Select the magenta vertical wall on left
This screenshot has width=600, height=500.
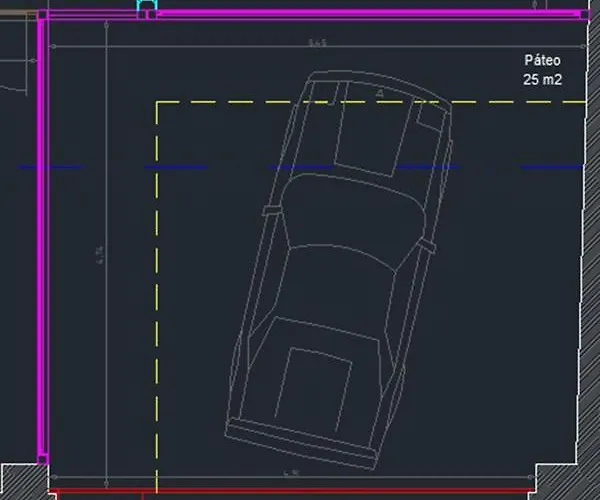tap(42, 250)
